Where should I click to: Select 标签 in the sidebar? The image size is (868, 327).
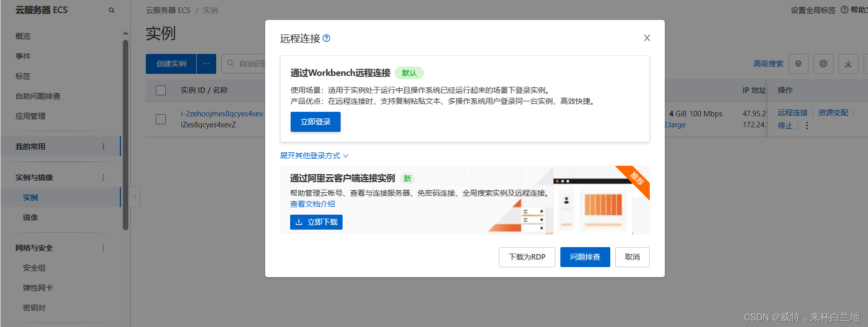pos(23,76)
